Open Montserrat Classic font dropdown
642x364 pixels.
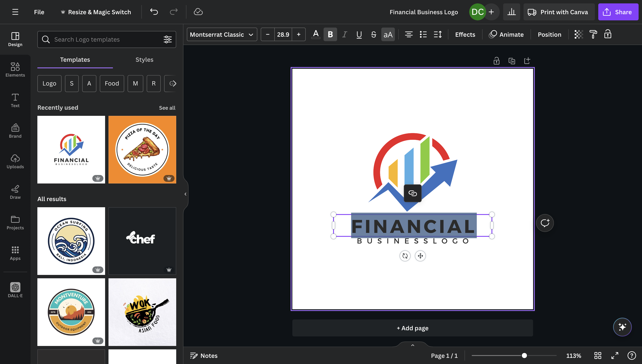click(222, 34)
